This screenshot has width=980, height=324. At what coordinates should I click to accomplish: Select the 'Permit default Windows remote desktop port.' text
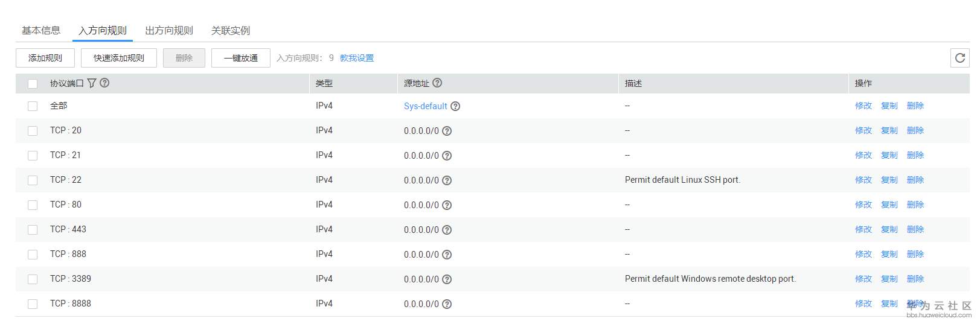(x=710, y=279)
